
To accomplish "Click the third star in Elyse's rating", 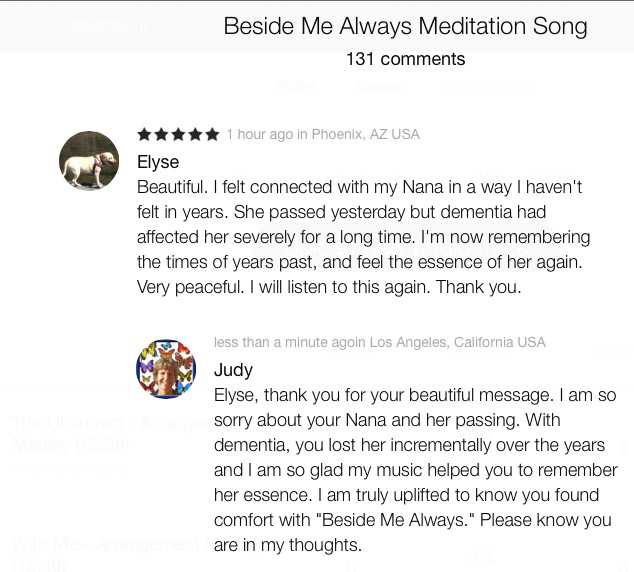I will [178, 134].
